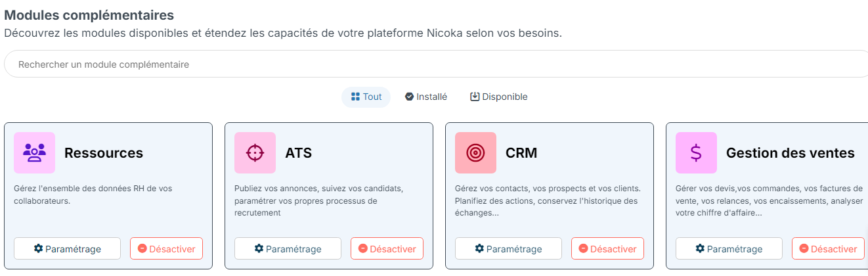Click the ATS module crosshair icon
This screenshot has height=276, width=868.
(255, 152)
